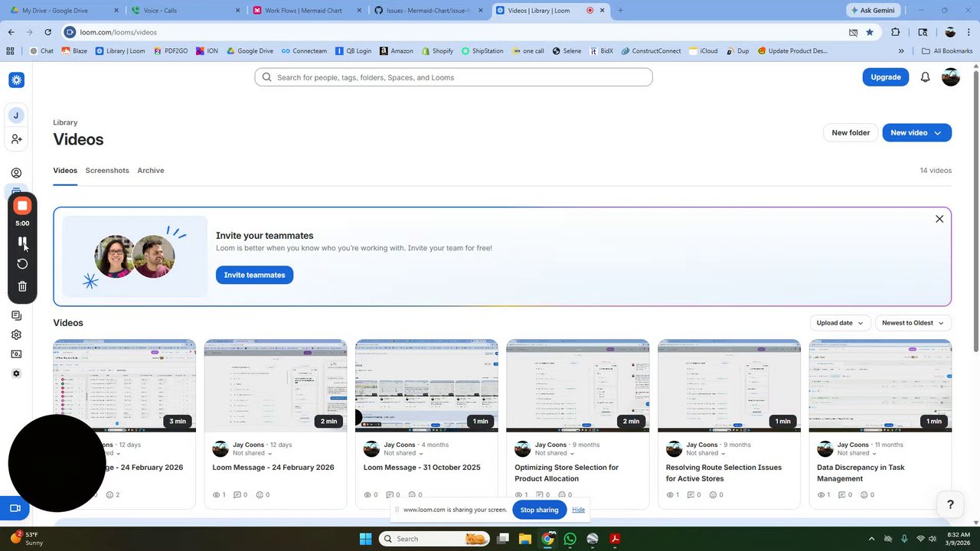Viewport: 980px width, 551px height.
Task: Open the Windows Start menu
Action: pos(365,539)
